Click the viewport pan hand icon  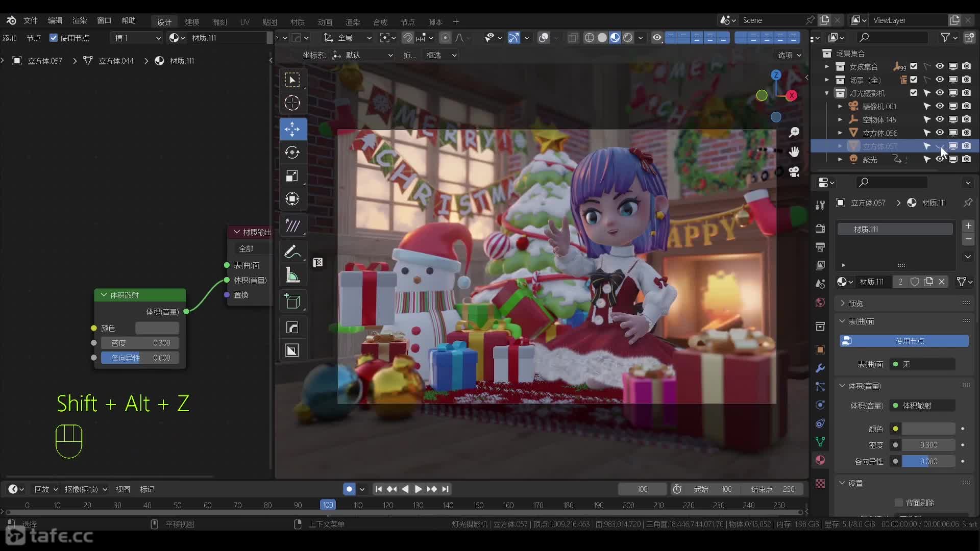(x=794, y=152)
